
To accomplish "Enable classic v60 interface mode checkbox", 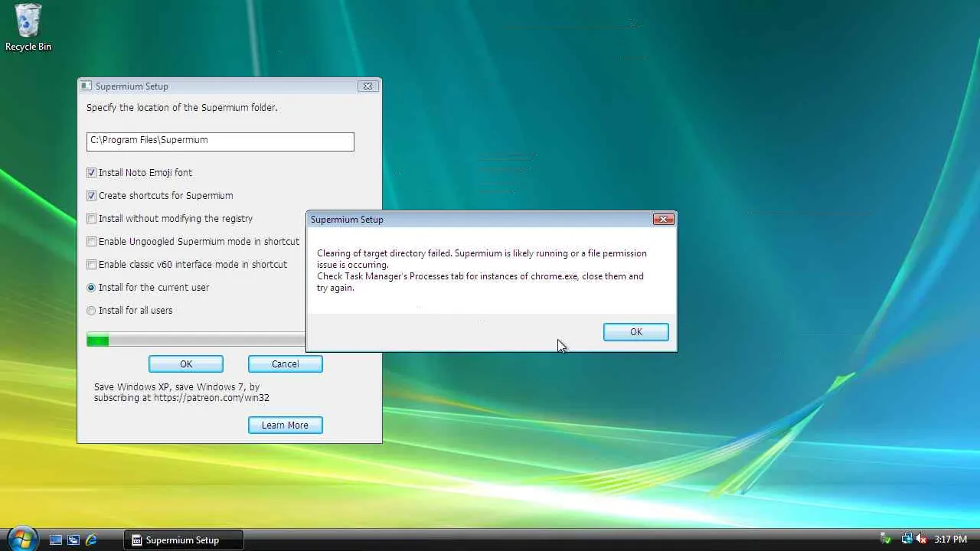I will 92,265.
